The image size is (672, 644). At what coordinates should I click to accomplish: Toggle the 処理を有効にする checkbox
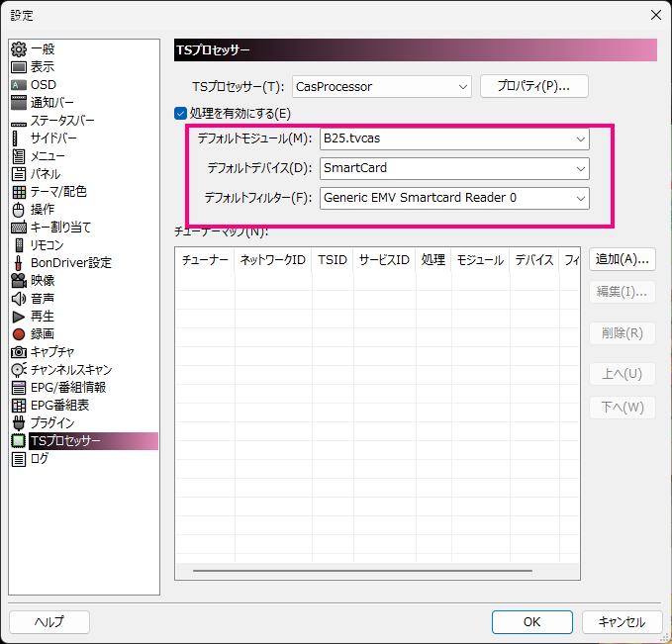pos(180,114)
